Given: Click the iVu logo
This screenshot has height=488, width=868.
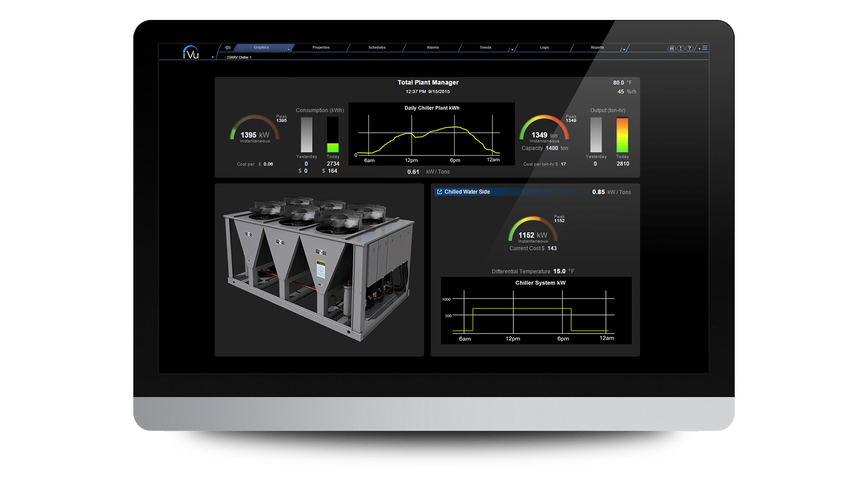Looking at the screenshot, I should click(x=191, y=52).
